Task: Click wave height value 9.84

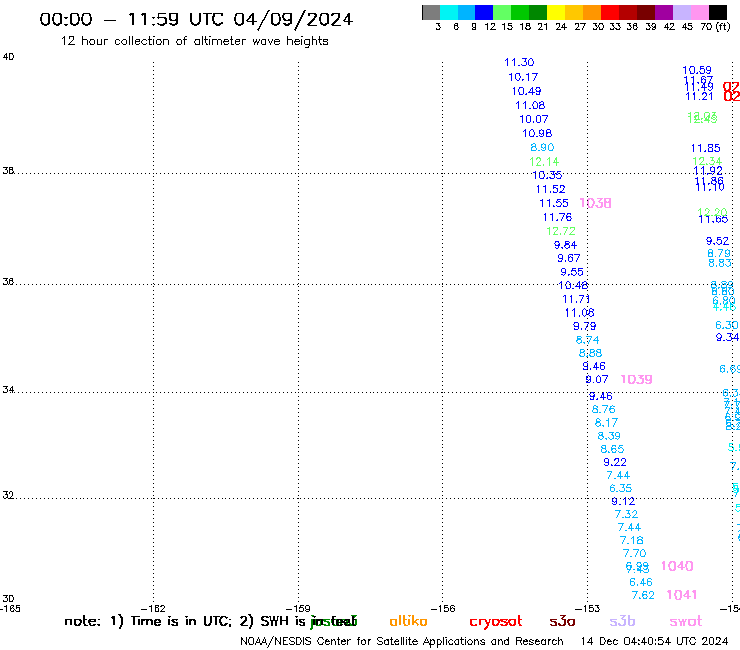Action: click(565, 245)
